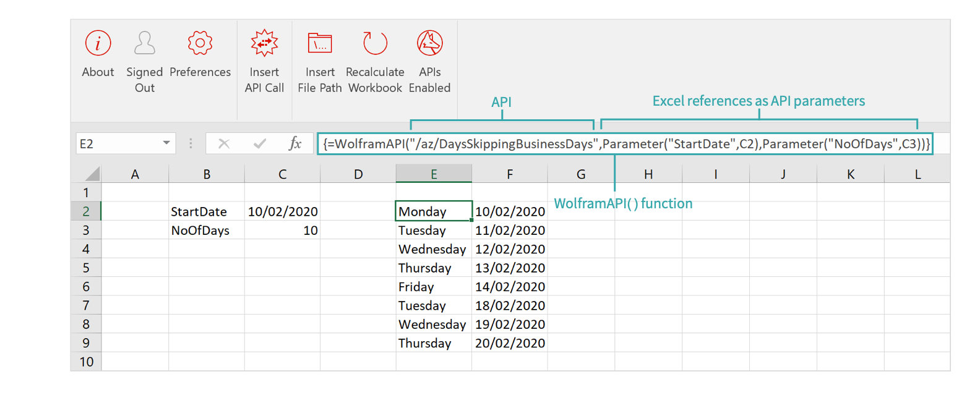Click the fx insert function icon
Image resolution: width=980 pixels, height=398 pixels.
[x=295, y=144]
